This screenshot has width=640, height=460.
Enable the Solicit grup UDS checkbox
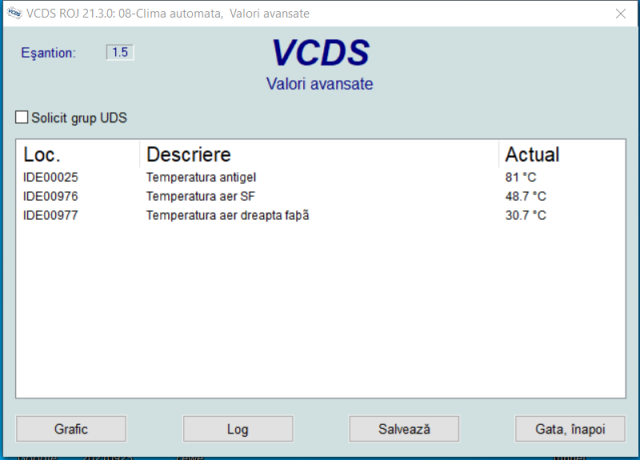(22, 118)
